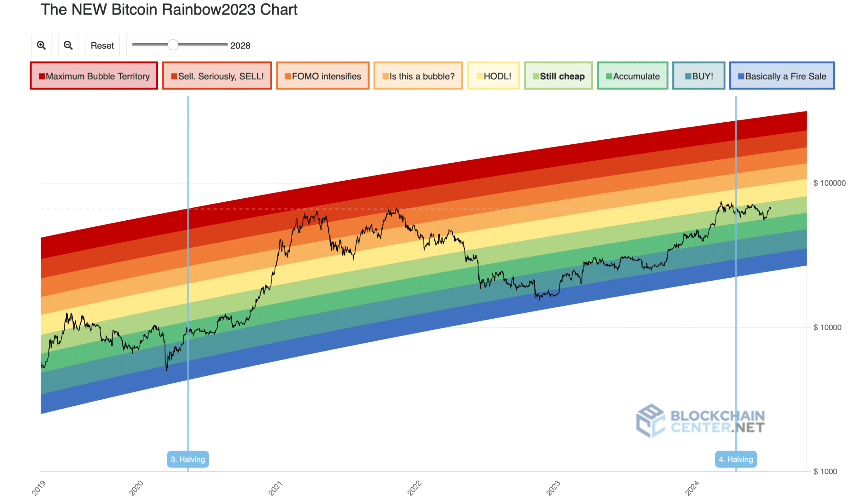Toggle the Is this a bubble? legend
Screen dimensions: 868x504
[418, 76]
